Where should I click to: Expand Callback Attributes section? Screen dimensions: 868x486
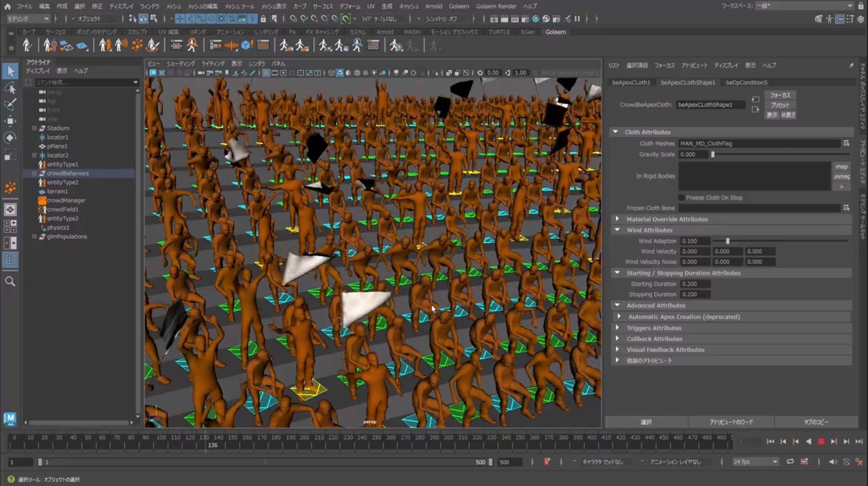[x=617, y=339]
